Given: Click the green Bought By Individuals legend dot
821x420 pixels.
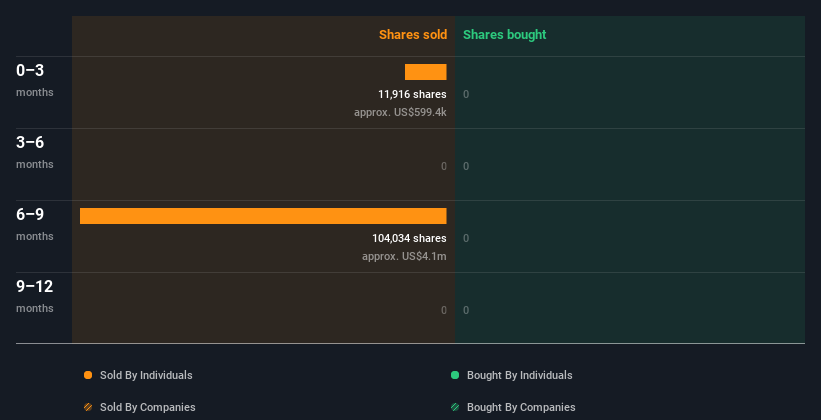Looking at the screenshot, I should [455, 375].
